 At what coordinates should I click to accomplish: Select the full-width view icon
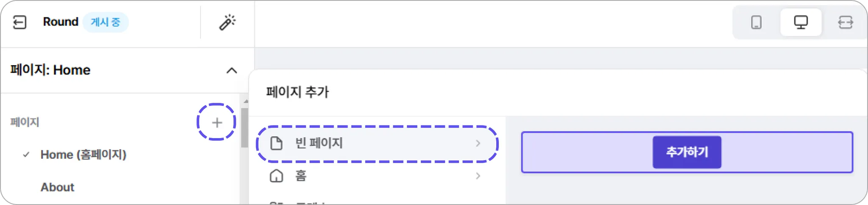click(845, 22)
